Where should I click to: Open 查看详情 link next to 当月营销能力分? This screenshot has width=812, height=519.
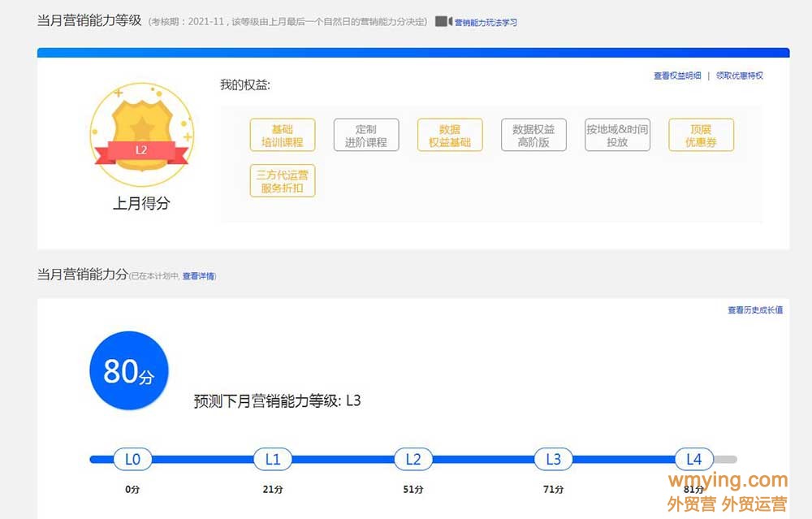(198, 276)
